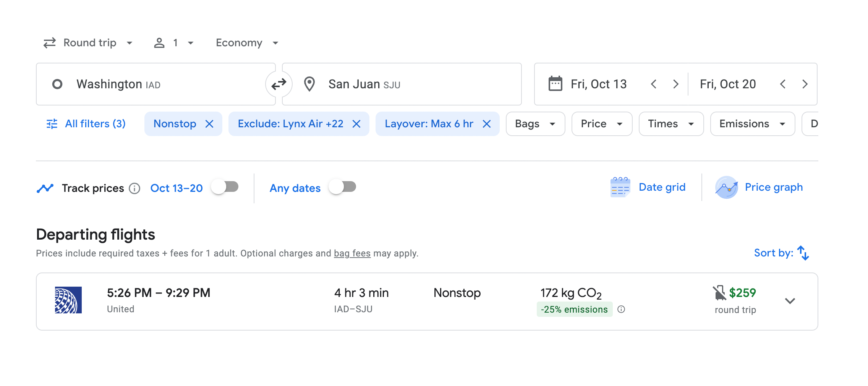
Task: Open the All filters panel
Action: click(x=86, y=124)
